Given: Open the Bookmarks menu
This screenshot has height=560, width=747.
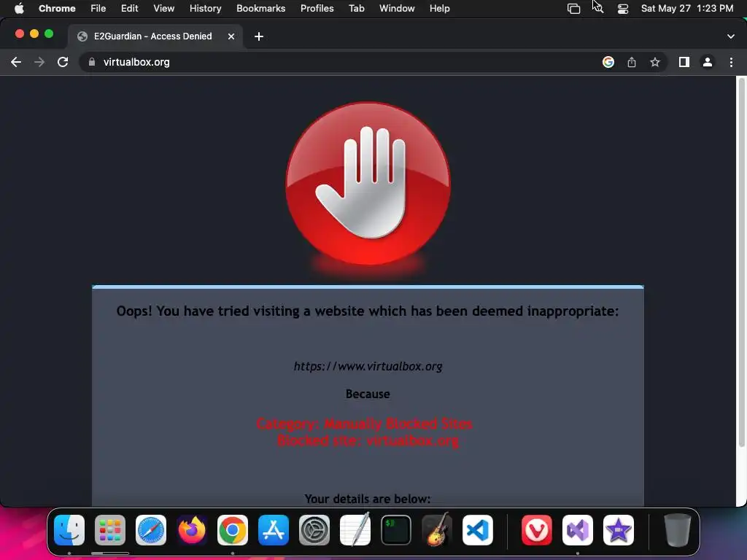Looking at the screenshot, I should coord(261,8).
